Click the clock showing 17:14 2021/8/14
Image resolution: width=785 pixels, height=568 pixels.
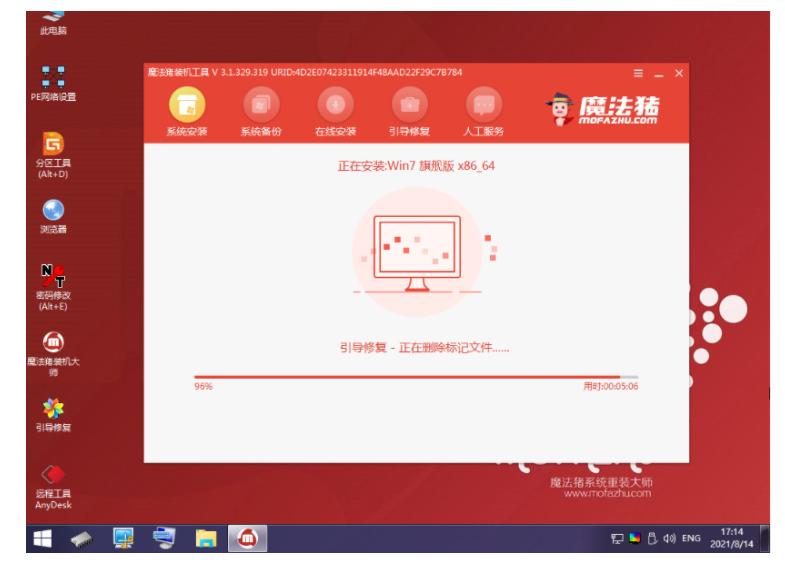tap(731, 538)
